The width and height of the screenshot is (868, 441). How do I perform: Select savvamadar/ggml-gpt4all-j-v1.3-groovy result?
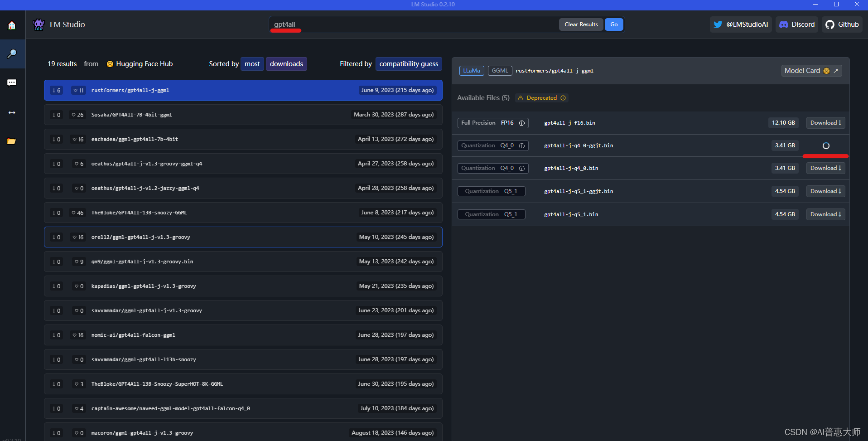click(243, 310)
